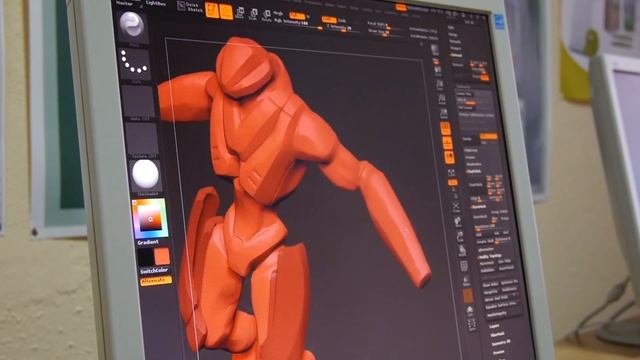Click the Frame icon in right shelf

[x=456, y=207]
